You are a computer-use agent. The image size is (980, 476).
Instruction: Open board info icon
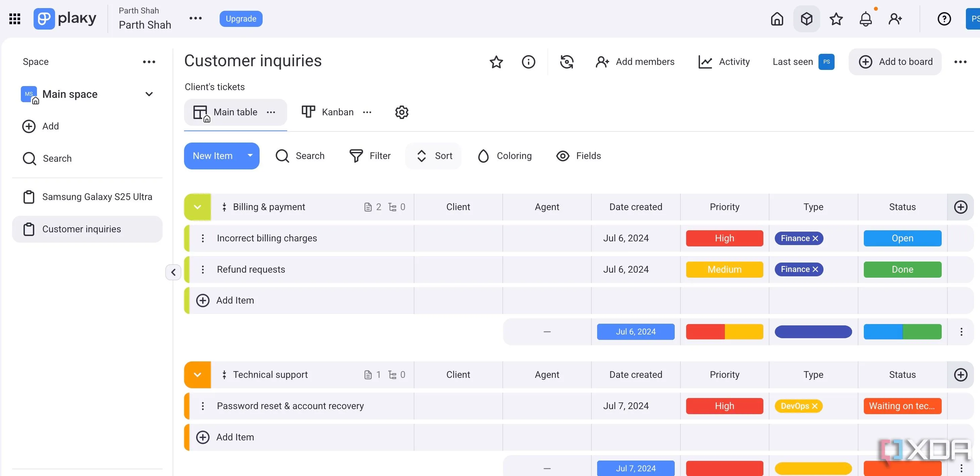coord(528,62)
